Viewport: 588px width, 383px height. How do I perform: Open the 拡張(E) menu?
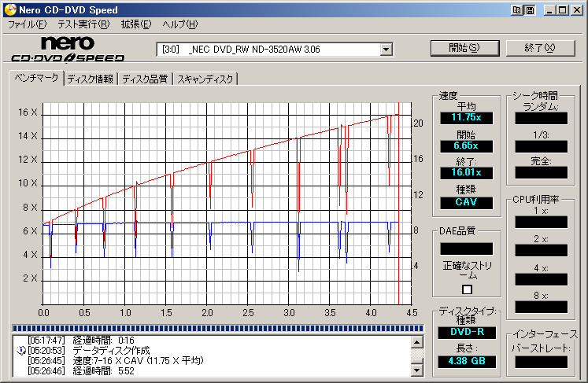point(135,24)
